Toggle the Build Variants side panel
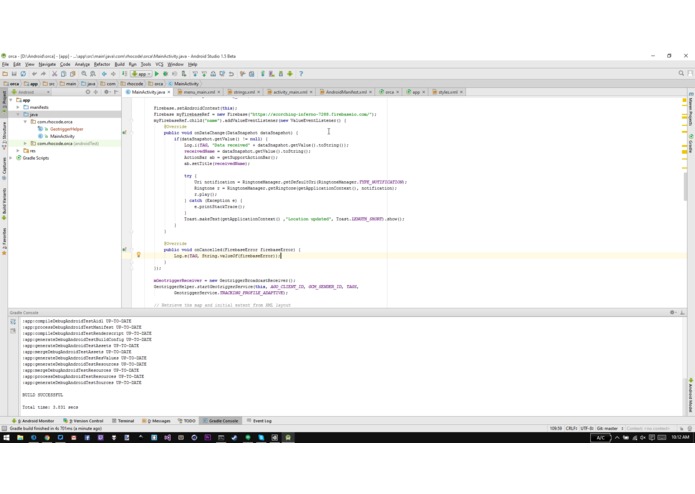Viewport: 695px width, 494px height. [4, 204]
